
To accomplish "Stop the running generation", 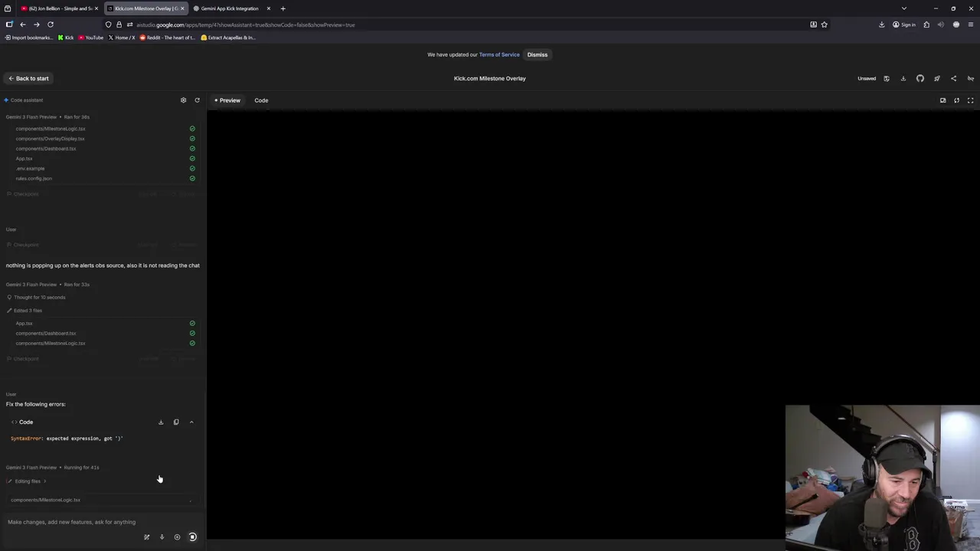I will (192, 537).
